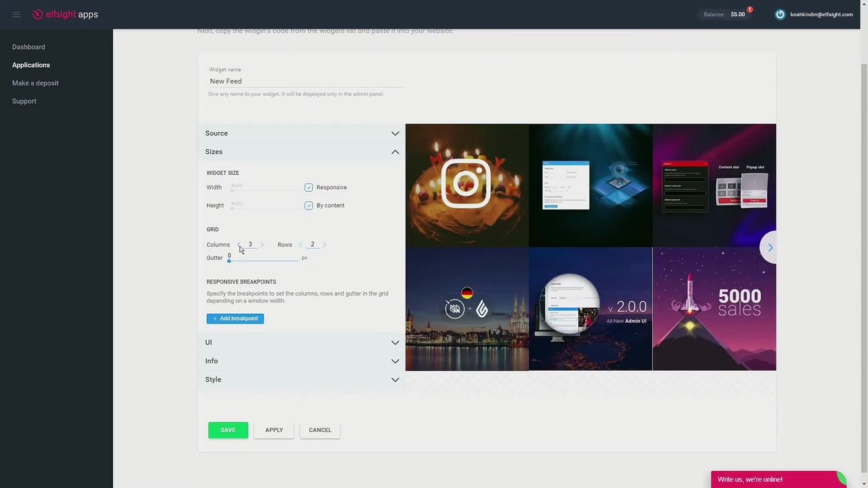Adjust the Gutter slider handle
868x488 pixels.
pyautogui.click(x=229, y=260)
